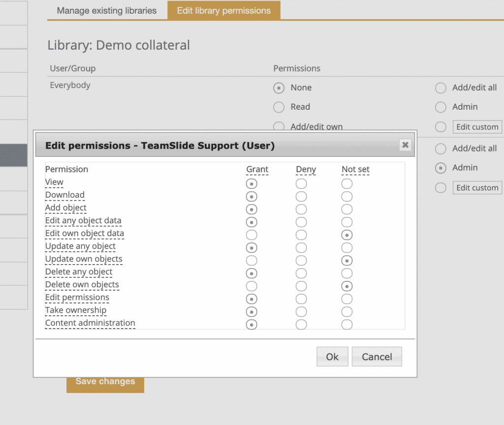The image size is (504, 425).
Task: Confirm dialog with the Ok button
Action: tap(332, 356)
